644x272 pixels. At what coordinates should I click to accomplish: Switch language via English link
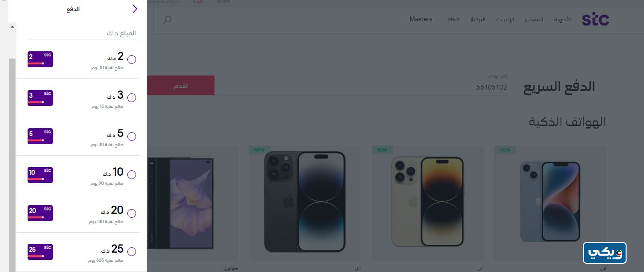point(224,1)
